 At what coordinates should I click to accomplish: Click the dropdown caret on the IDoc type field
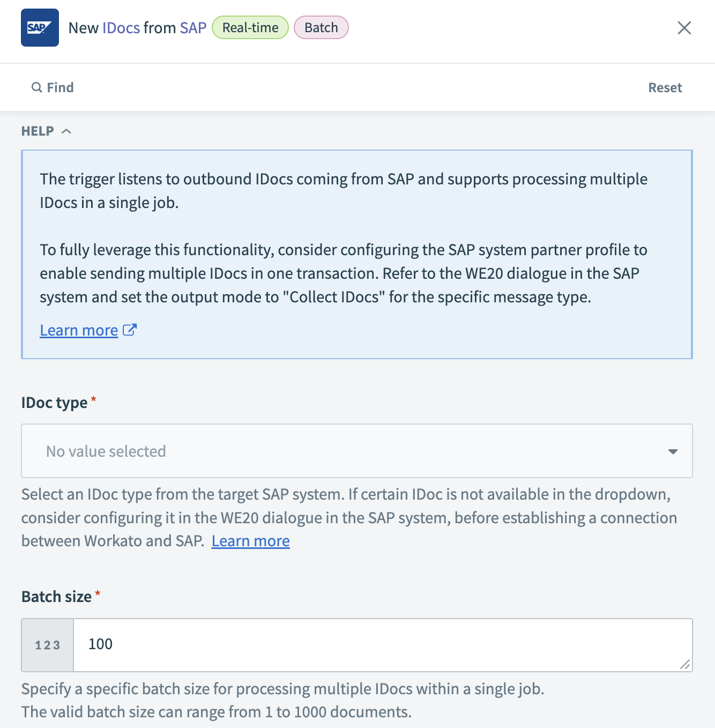tap(673, 451)
